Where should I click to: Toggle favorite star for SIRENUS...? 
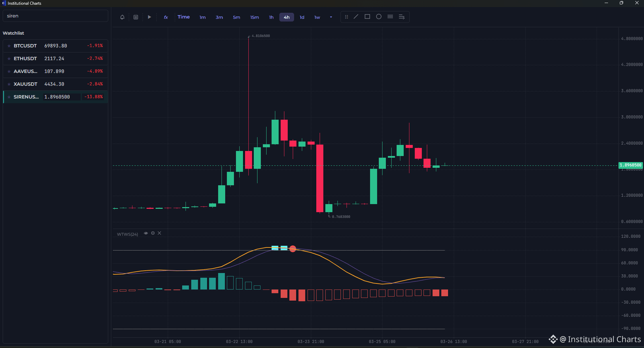click(9, 97)
